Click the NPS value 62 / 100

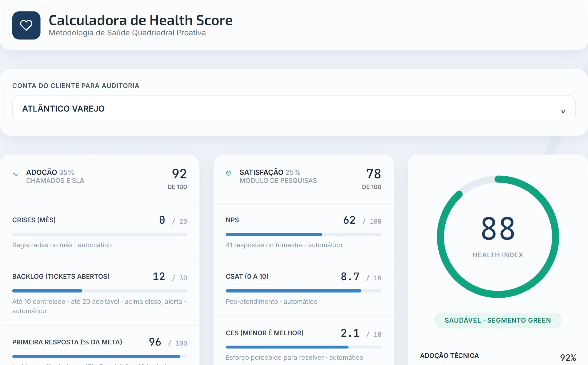[x=362, y=220]
